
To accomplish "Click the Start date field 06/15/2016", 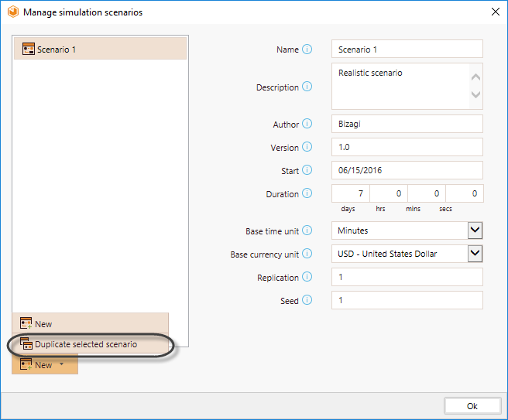I will pyautogui.click(x=407, y=170).
